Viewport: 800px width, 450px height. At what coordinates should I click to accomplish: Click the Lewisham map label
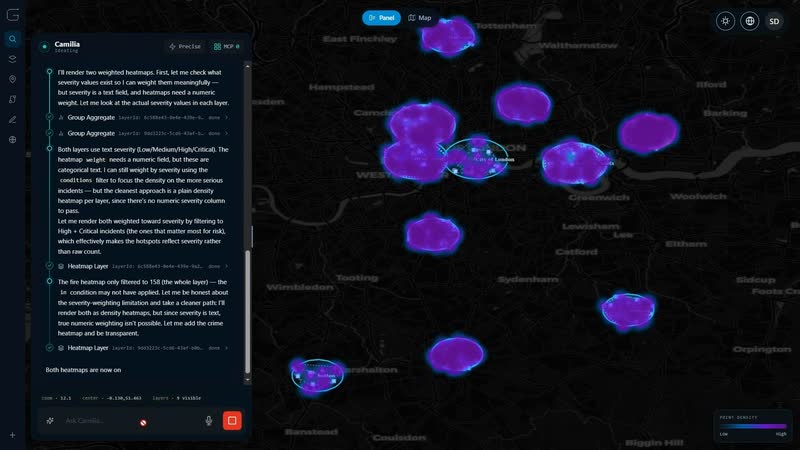591,226
